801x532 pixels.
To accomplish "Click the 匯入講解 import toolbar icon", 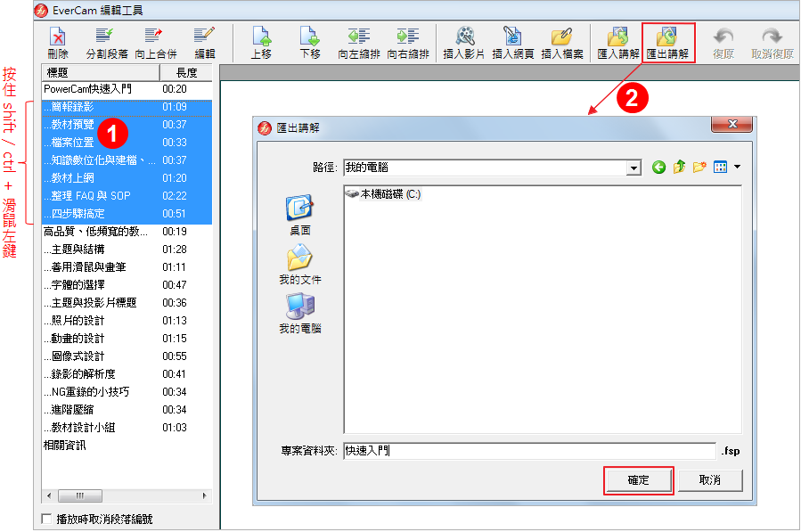I will pyautogui.click(x=617, y=37).
